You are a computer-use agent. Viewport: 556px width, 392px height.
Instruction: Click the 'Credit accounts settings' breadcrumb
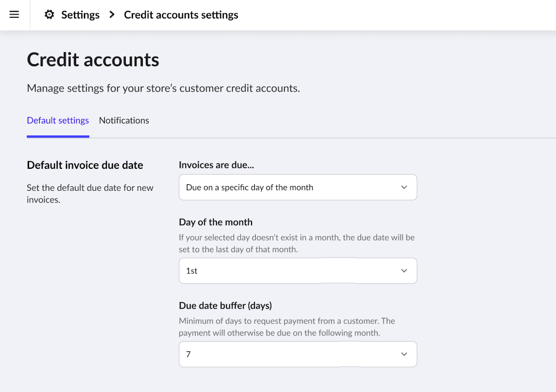tap(181, 14)
